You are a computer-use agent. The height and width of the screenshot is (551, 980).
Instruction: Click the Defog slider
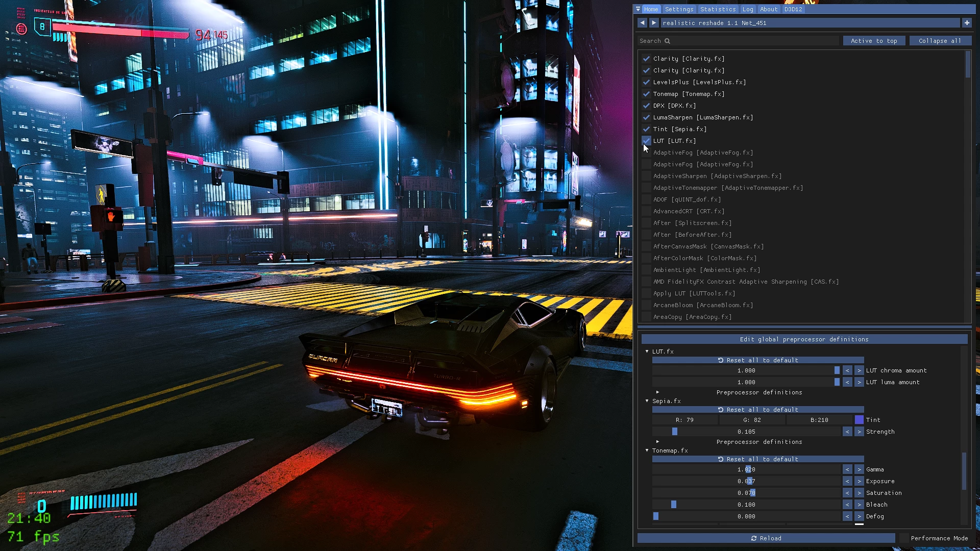pos(746,516)
